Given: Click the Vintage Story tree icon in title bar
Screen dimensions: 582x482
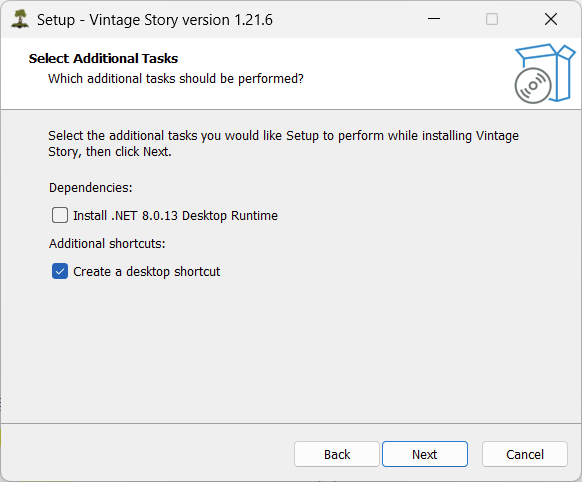Looking at the screenshot, I should pyautogui.click(x=20, y=19).
